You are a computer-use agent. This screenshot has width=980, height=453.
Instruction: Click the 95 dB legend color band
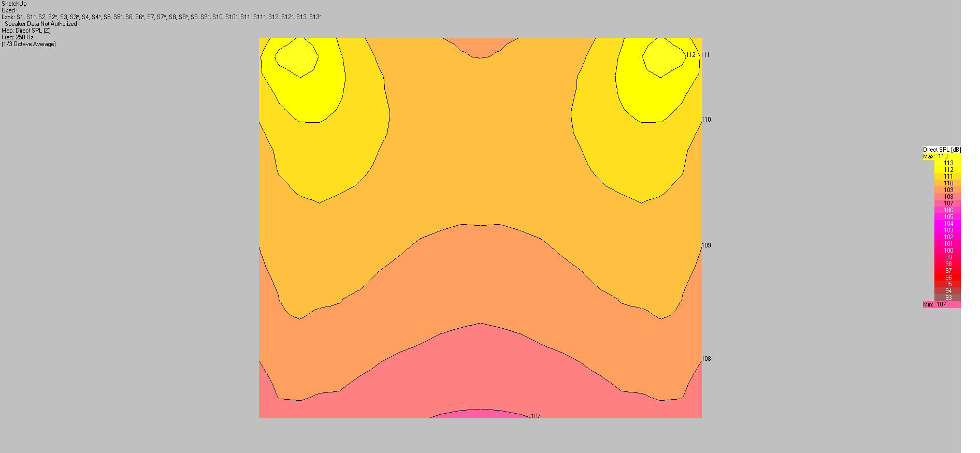(x=947, y=284)
